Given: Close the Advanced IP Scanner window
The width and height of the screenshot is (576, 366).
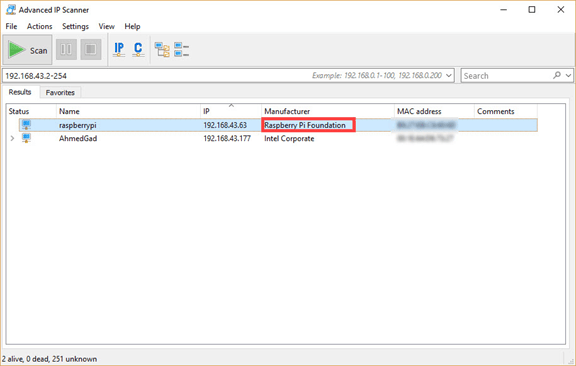Looking at the screenshot, I should pos(561,10).
